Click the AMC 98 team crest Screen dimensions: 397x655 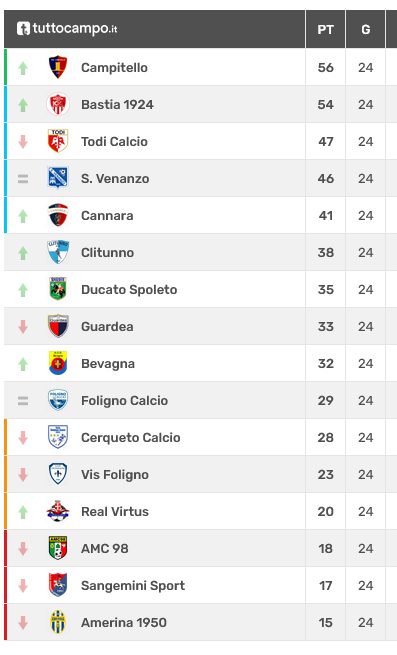pyautogui.click(x=58, y=548)
